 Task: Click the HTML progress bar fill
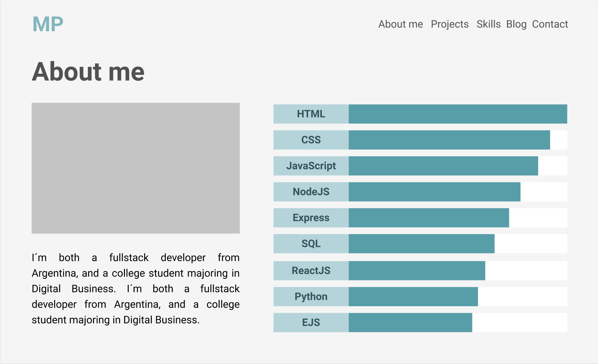(458, 114)
